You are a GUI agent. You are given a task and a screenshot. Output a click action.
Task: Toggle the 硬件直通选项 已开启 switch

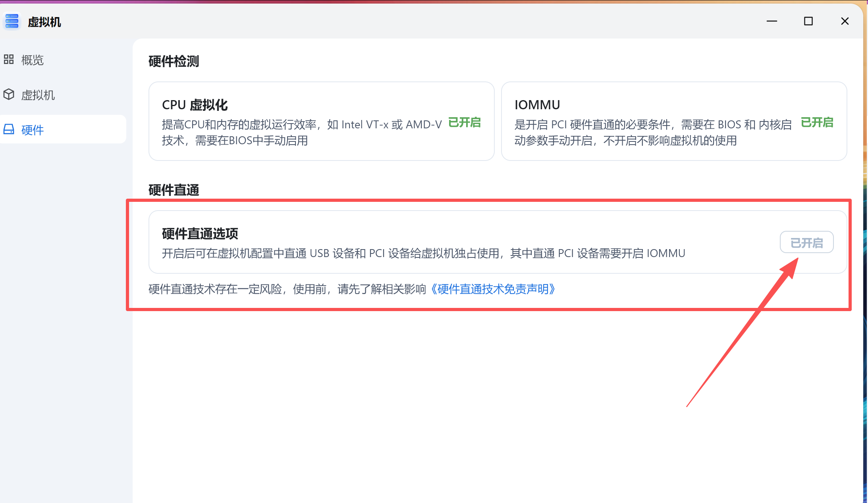tap(806, 242)
